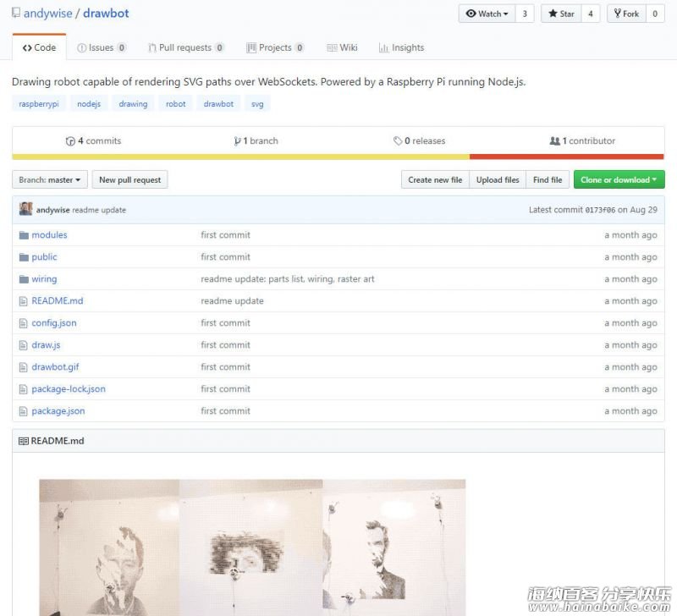Open the Issues tab
The height and width of the screenshot is (616, 677).
[x=102, y=47]
